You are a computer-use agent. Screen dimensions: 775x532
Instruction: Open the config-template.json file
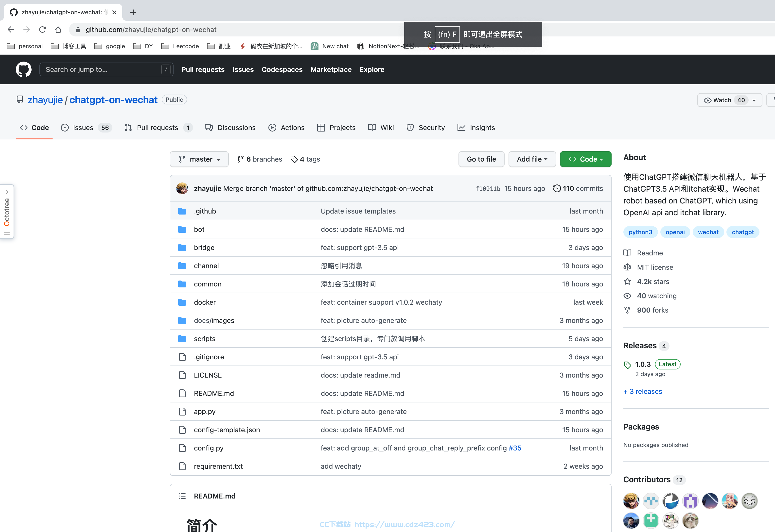[x=227, y=430]
